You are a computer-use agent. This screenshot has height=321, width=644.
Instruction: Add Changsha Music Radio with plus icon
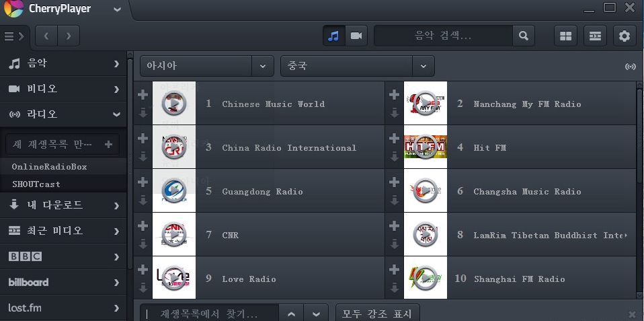(x=394, y=182)
